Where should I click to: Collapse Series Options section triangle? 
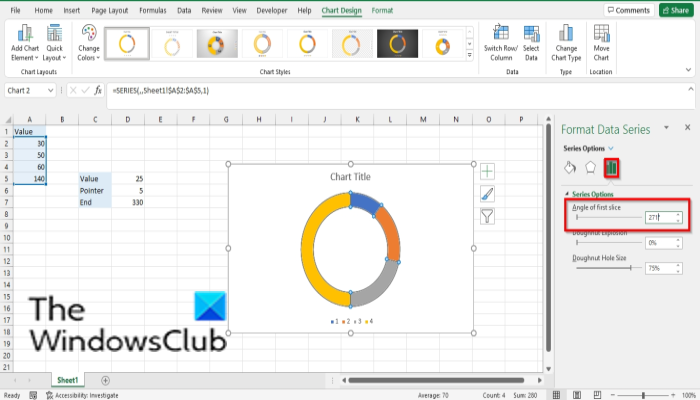click(567, 194)
